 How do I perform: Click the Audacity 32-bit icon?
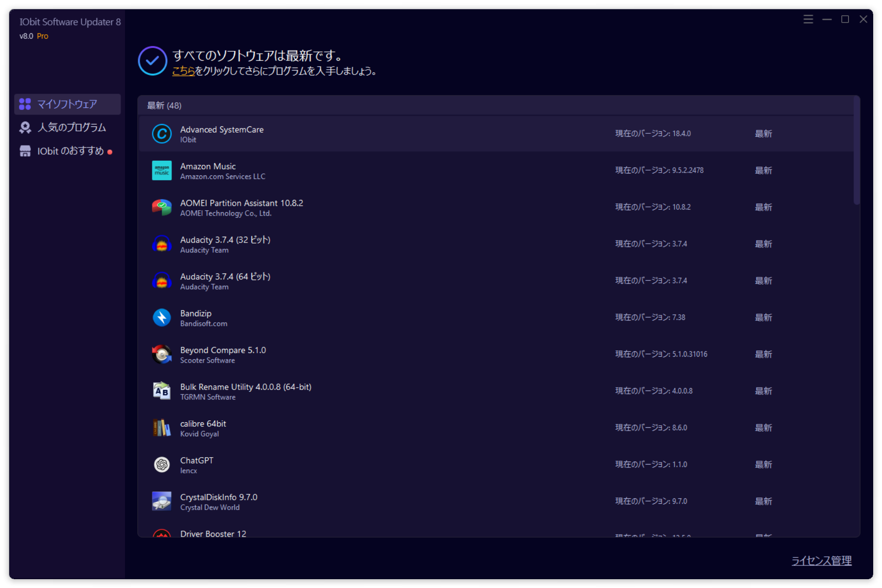pos(162,244)
